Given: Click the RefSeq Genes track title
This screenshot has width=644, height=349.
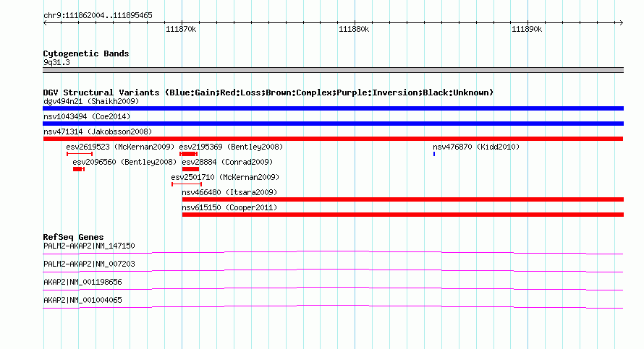Looking at the screenshot, I should click(x=73, y=236).
